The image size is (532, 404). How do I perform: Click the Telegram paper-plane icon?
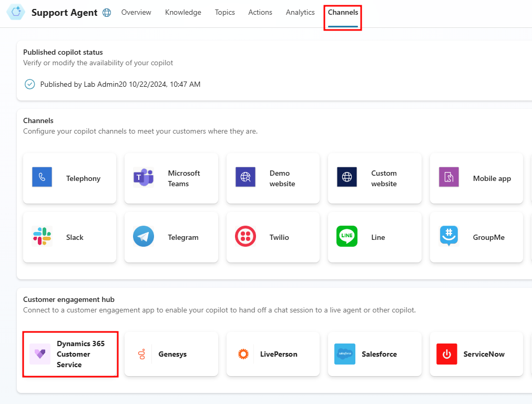144,236
